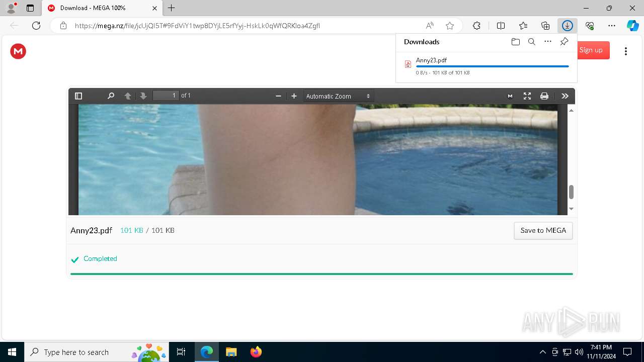Click the address bar URL
The height and width of the screenshot is (362, 644).
(x=197, y=26)
